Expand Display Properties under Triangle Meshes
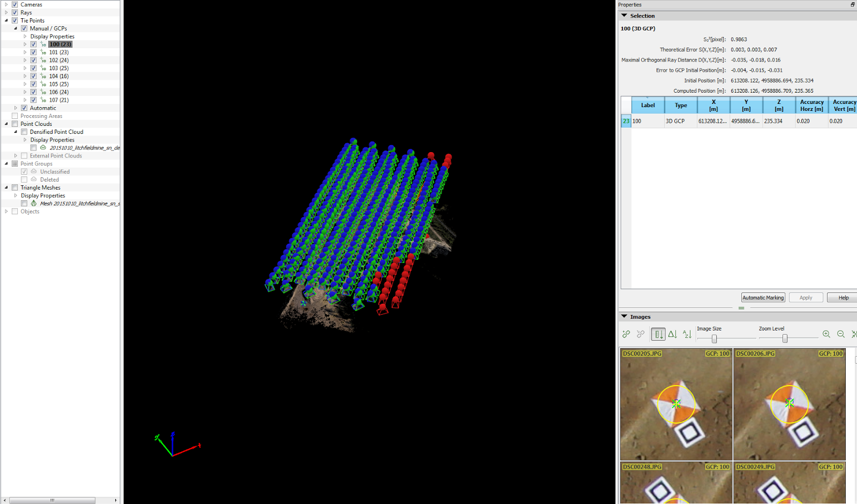Image resolution: width=857 pixels, height=504 pixels. (x=16, y=195)
